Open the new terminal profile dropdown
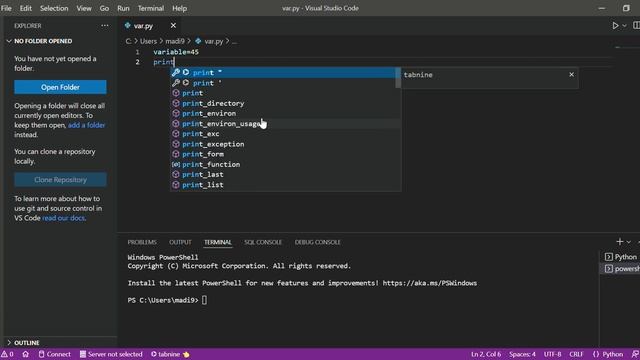The width and height of the screenshot is (640, 360). click(629, 242)
